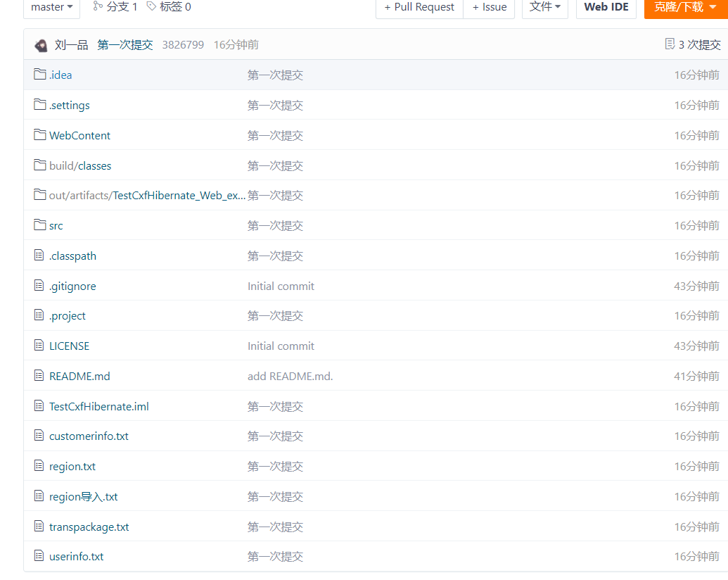Click the folder icon of .idea
This screenshot has width=728, height=580.
[x=40, y=75]
